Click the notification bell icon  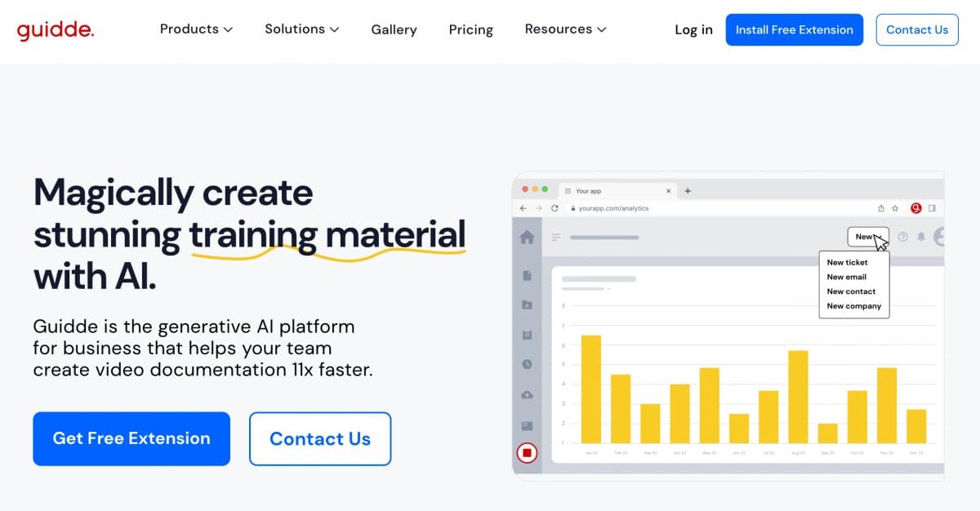pos(921,237)
